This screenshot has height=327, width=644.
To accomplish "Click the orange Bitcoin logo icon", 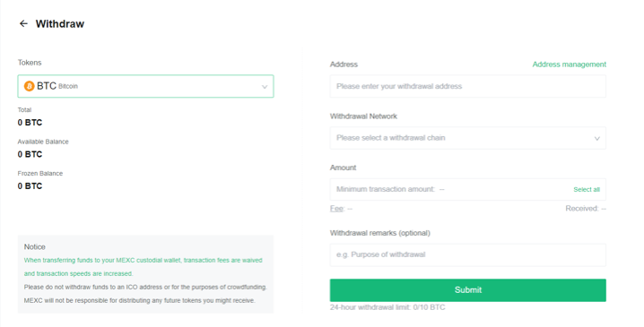I will [30, 86].
